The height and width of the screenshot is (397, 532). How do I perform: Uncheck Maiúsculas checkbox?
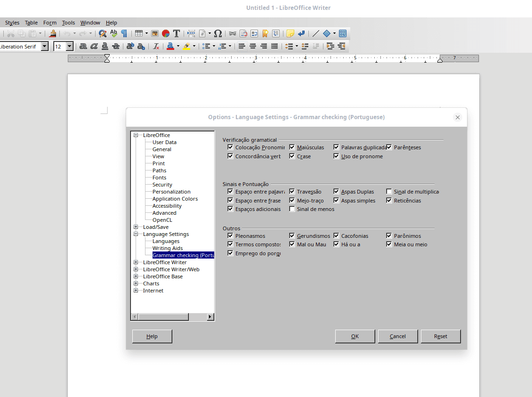(292, 147)
